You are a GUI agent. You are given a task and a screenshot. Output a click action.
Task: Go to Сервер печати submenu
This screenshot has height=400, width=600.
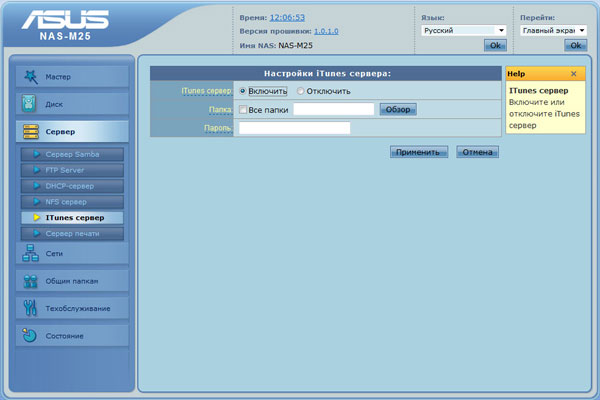pos(72,233)
